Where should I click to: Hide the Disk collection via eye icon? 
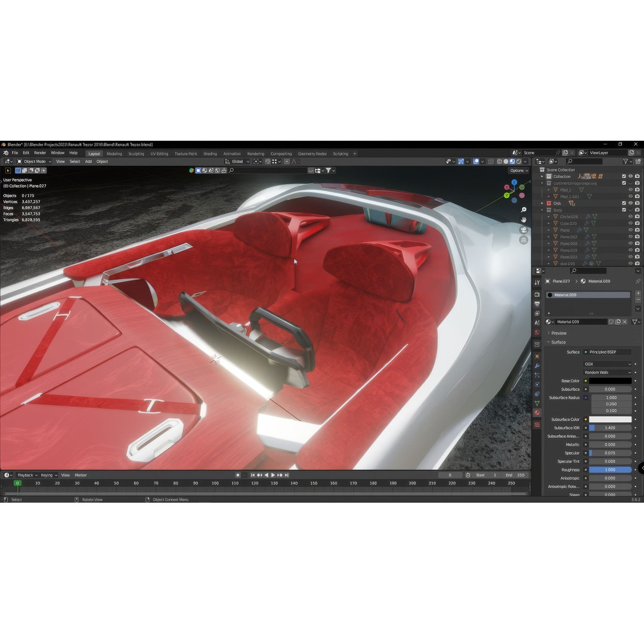click(x=630, y=203)
